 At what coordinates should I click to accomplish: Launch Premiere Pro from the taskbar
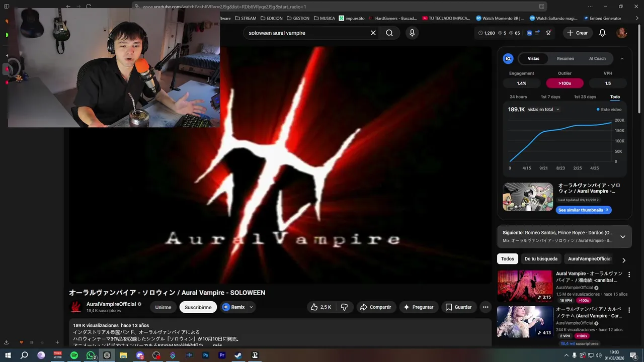point(222,355)
